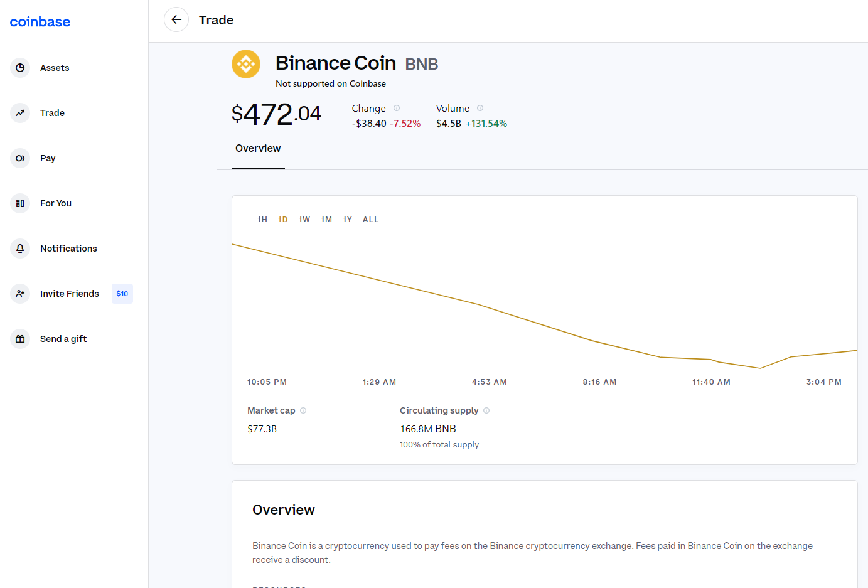Click the Notifications bell icon

coord(20,249)
